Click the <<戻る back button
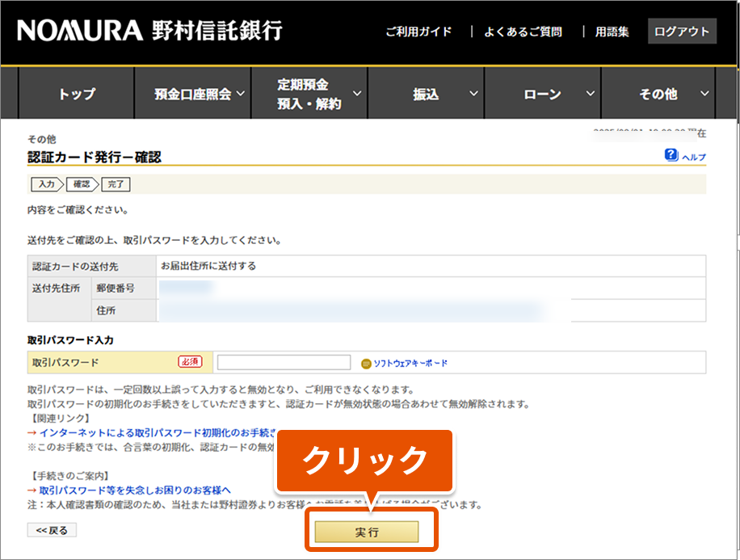Viewport: 740px width, 560px height. point(52,530)
